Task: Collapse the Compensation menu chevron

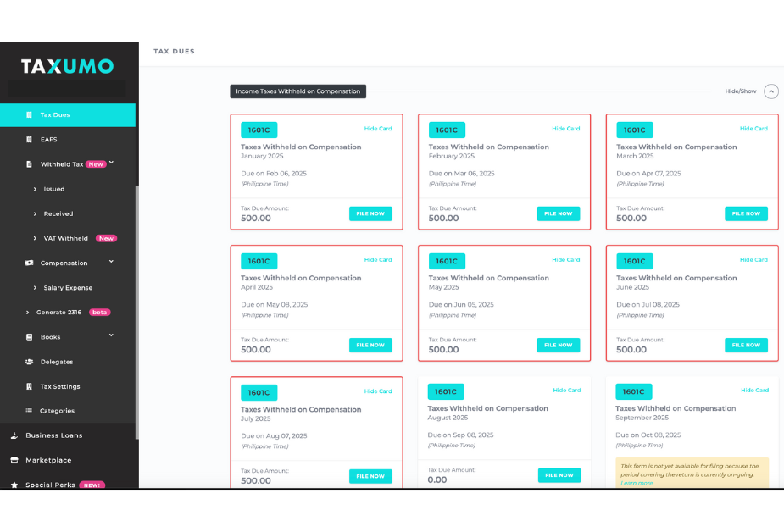Action: tap(112, 262)
